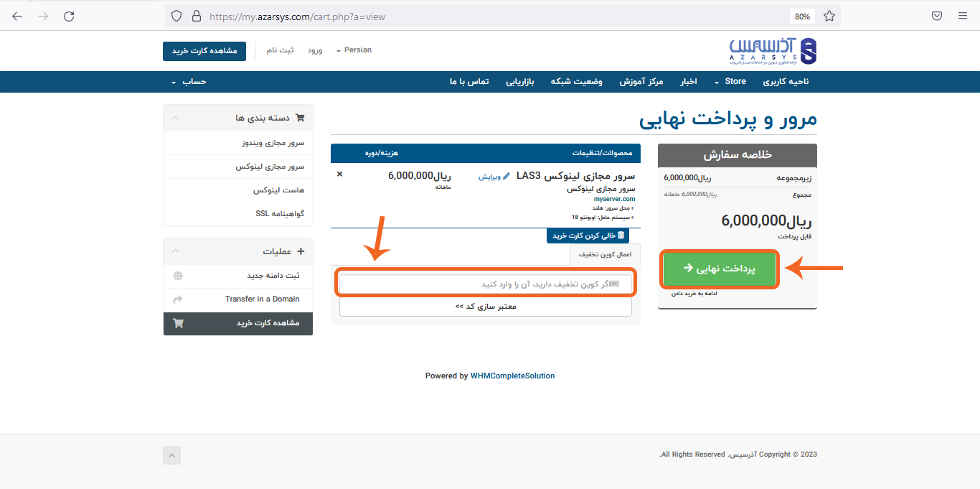Open the Azarsys logo home link
This screenshot has width=980, height=489.
773,51
